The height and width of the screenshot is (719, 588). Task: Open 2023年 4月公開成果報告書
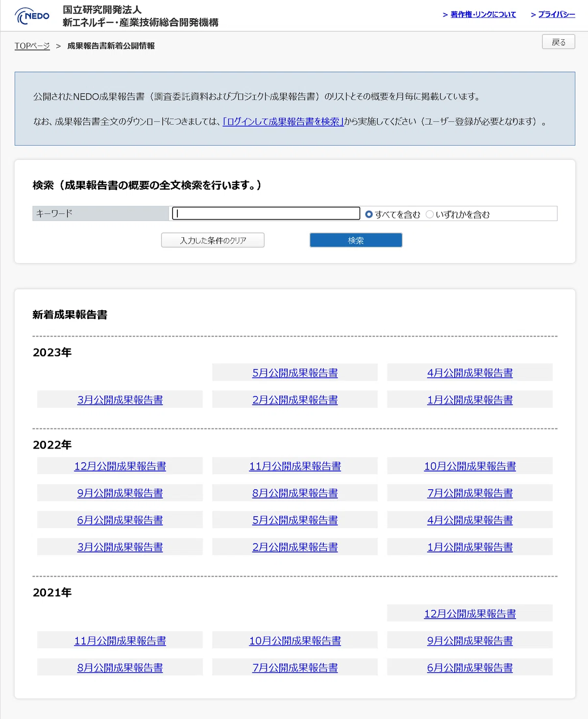[470, 373]
